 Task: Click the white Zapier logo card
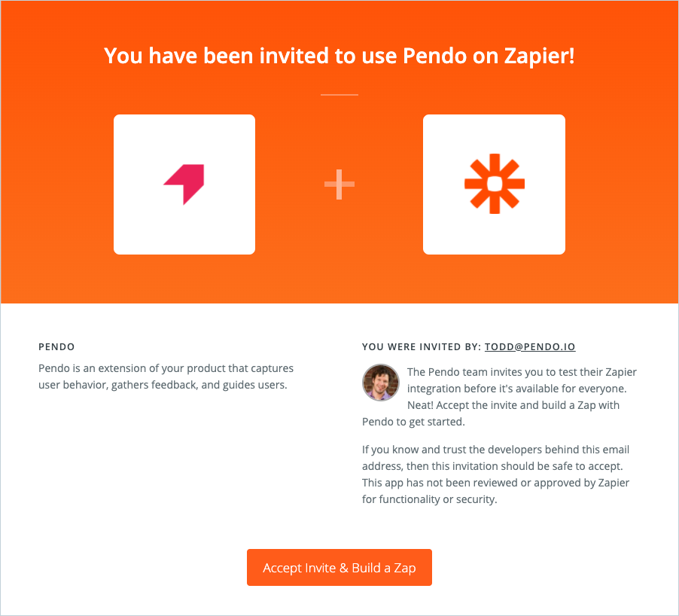(x=494, y=184)
